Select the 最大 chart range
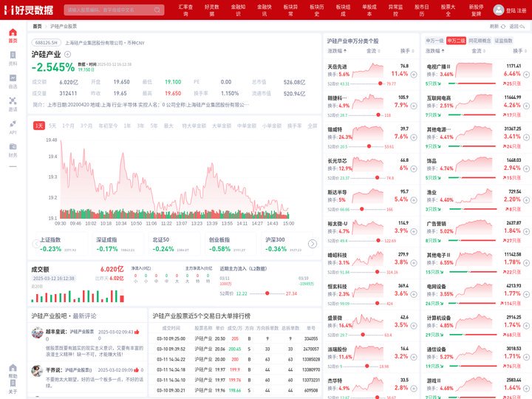 (x=168, y=126)
